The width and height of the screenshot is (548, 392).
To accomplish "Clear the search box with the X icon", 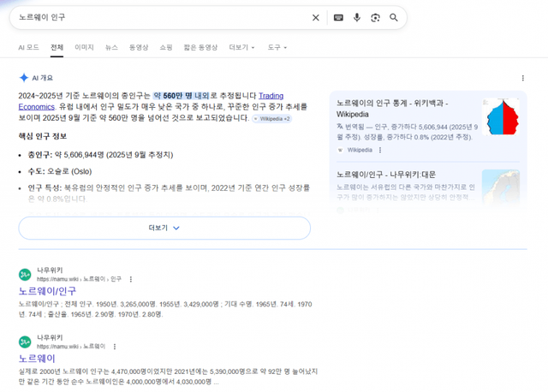I will 315,17.
